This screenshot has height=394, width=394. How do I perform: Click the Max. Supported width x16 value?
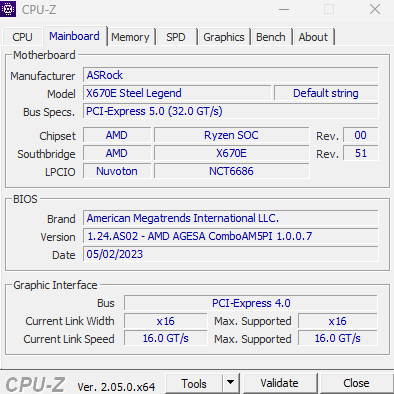coord(338,321)
